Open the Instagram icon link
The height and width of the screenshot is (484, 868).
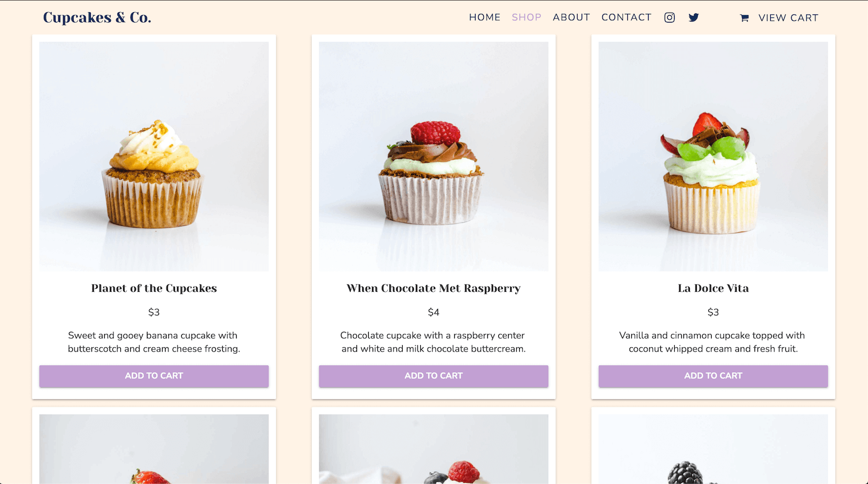pyautogui.click(x=670, y=17)
